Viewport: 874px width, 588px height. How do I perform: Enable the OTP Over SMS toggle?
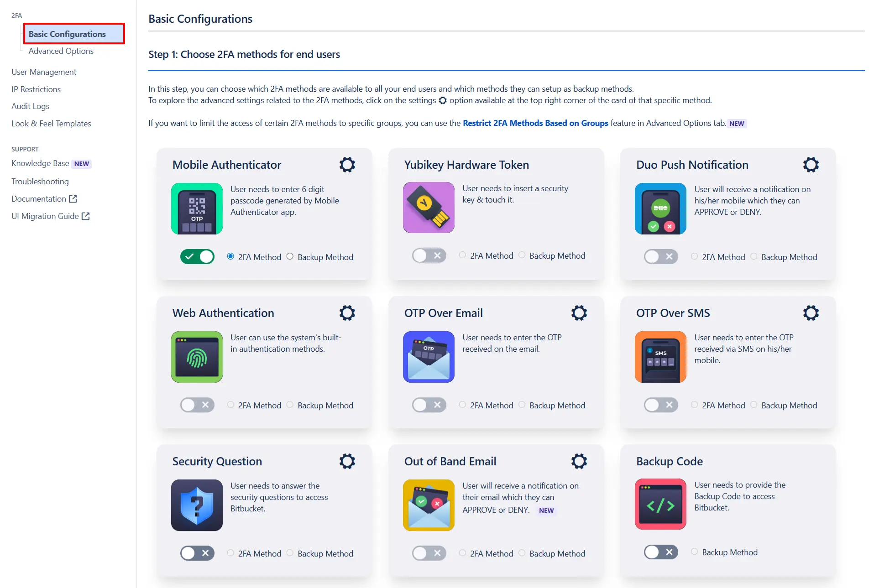660,405
